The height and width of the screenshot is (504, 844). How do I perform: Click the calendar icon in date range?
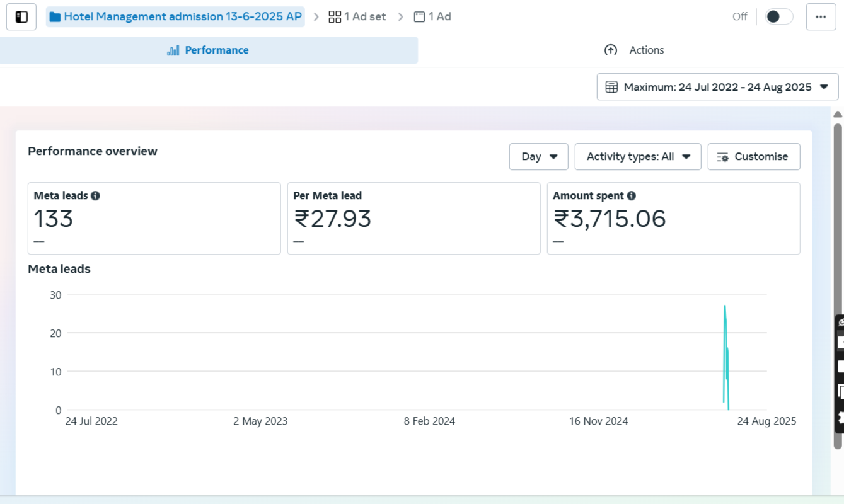pyautogui.click(x=611, y=87)
